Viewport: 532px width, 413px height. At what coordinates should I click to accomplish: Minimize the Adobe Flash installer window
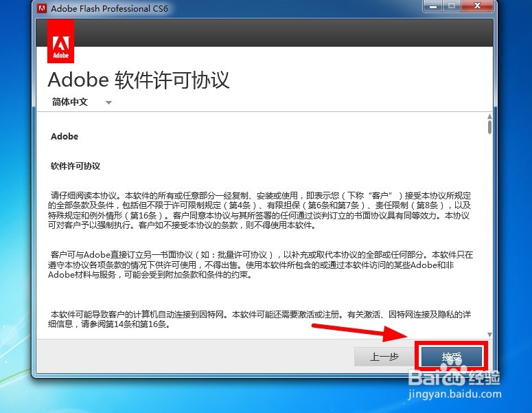tap(433, 6)
